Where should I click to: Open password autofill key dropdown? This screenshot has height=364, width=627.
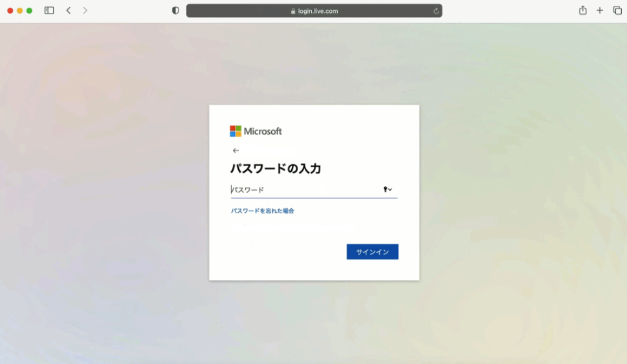(x=388, y=189)
